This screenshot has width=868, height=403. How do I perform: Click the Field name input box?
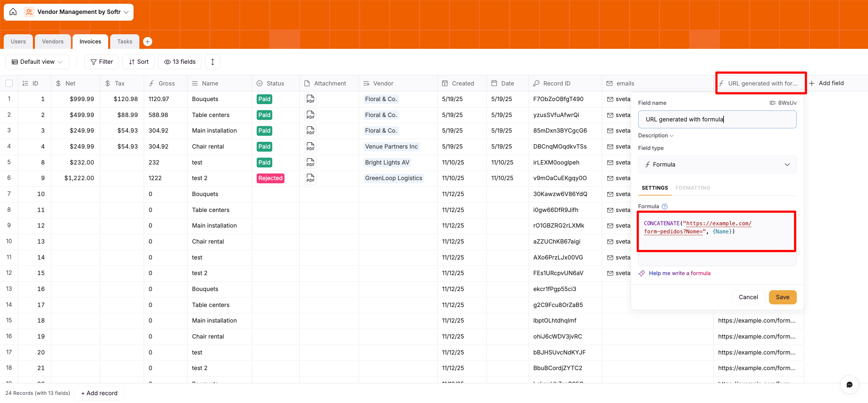tap(717, 119)
